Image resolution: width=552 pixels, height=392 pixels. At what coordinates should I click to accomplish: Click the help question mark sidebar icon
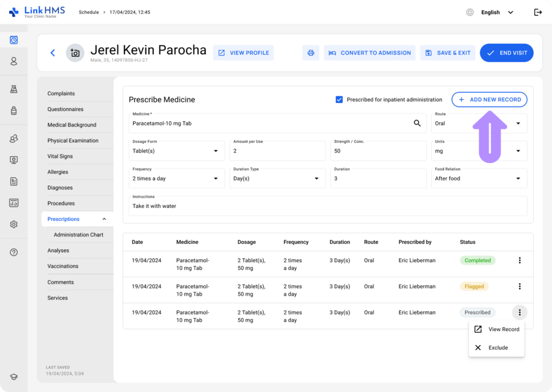pos(14,252)
